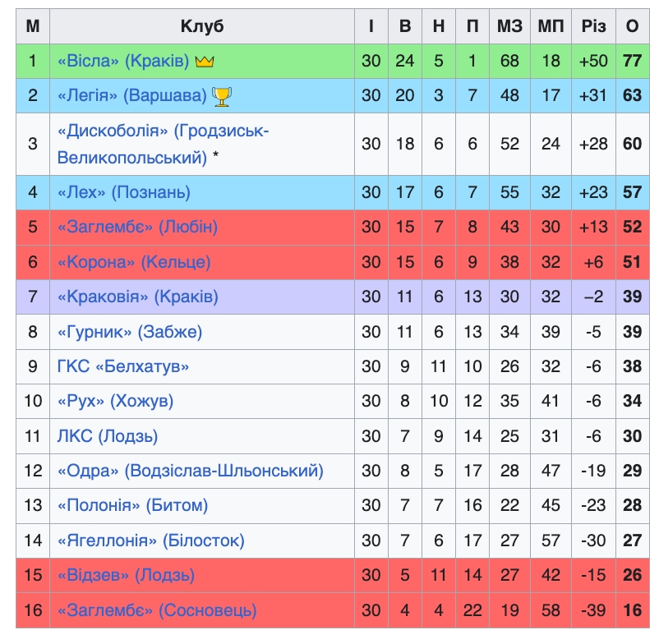Click the Різ column header
Viewport: 659px width, 644px height.
[x=593, y=26]
